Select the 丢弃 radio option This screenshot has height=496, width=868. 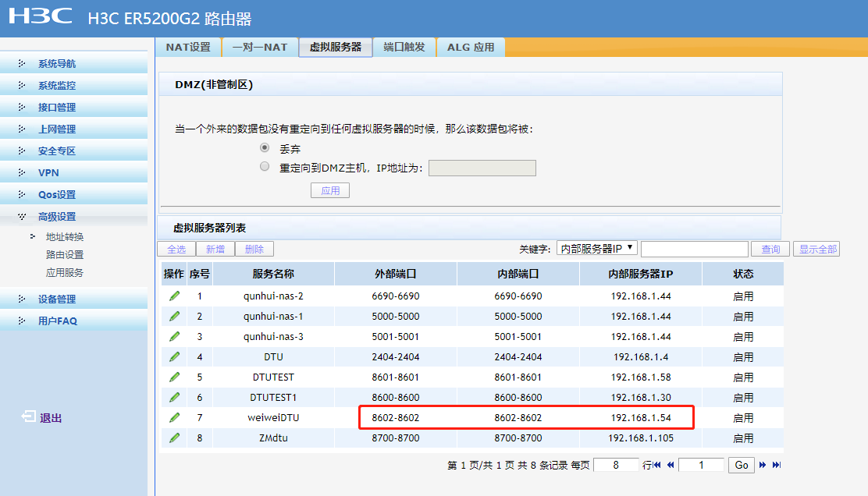[x=265, y=147]
